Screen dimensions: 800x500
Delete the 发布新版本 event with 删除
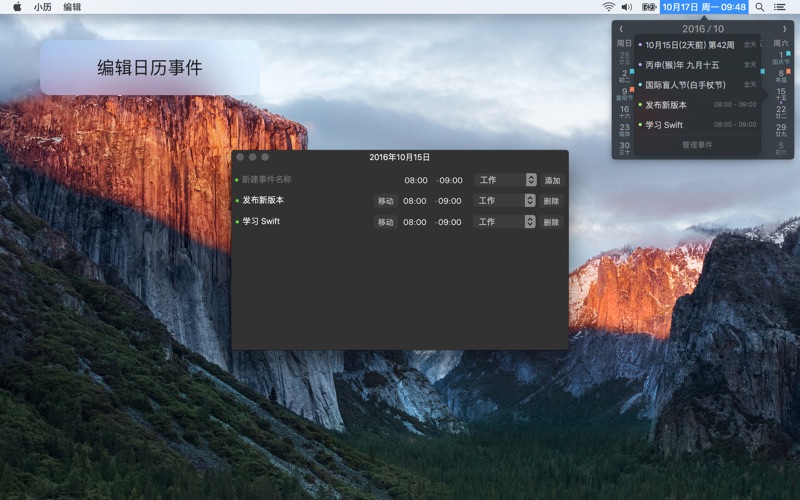pyautogui.click(x=552, y=201)
